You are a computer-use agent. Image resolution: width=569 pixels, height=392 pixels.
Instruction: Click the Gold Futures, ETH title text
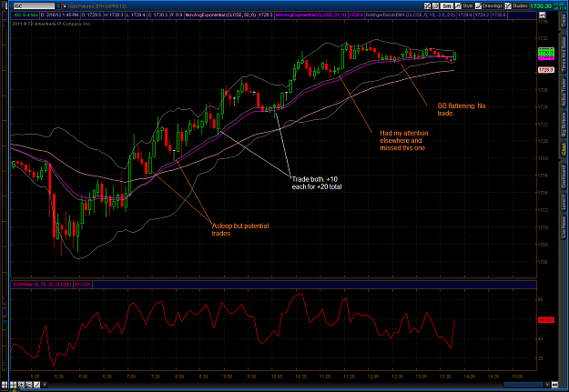point(97,6)
